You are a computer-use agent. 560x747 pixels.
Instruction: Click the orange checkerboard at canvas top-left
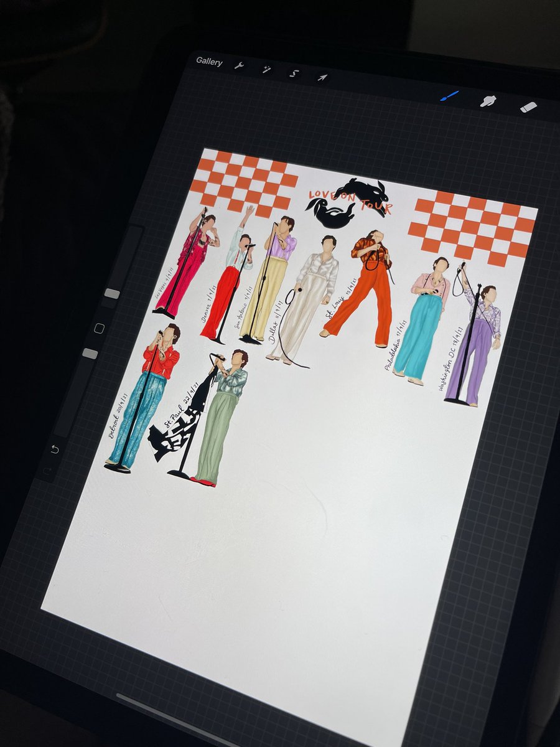coord(244,182)
